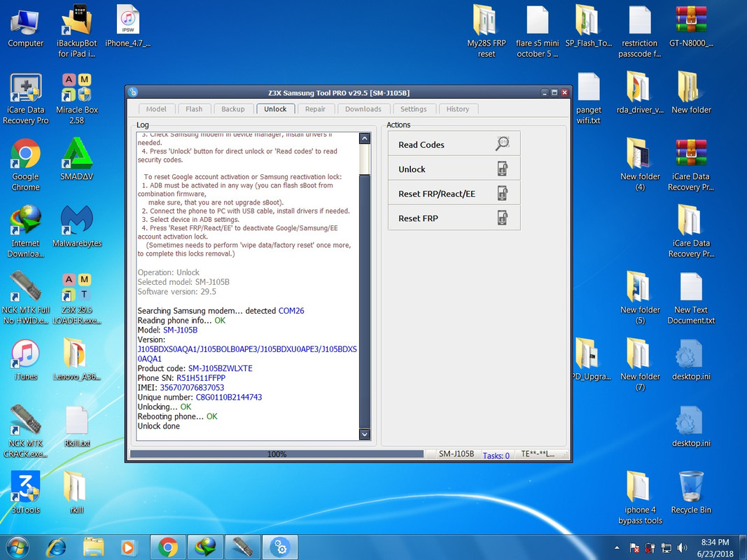Click SM-J105B status bar entry
The height and width of the screenshot is (560, 747).
[x=456, y=454]
